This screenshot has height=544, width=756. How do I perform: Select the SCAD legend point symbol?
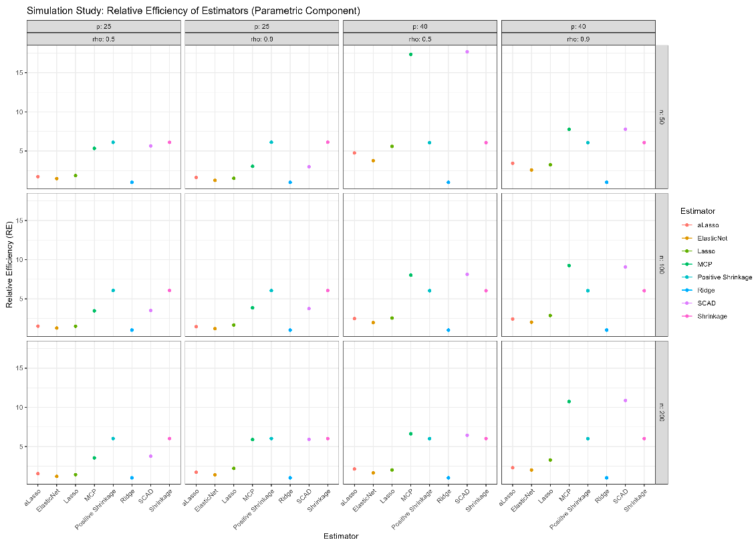pos(686,303)
